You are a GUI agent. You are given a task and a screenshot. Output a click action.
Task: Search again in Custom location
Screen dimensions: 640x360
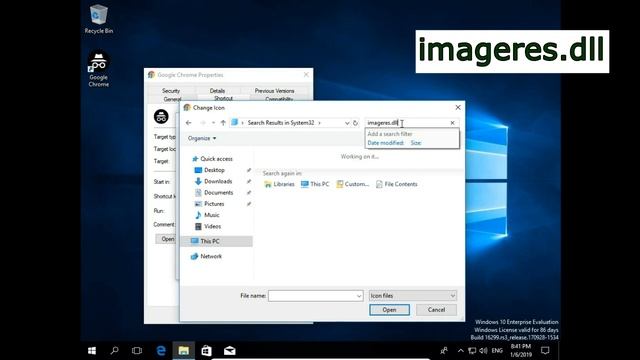353,184
